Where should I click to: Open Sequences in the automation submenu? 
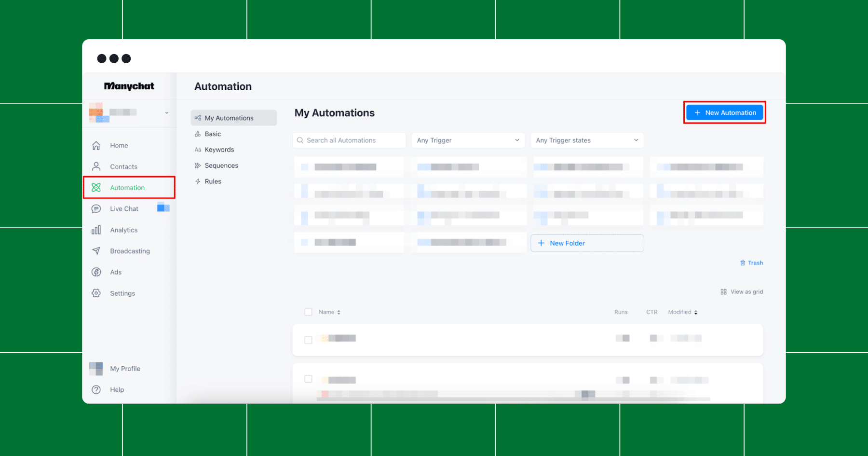coord(221,166)
